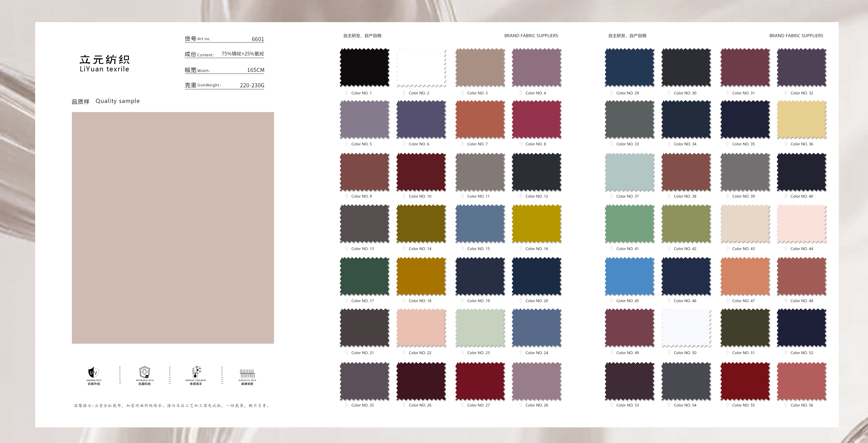Click the "Color NO. 48" label
The image size is (868, 443).
click(802, 301)
